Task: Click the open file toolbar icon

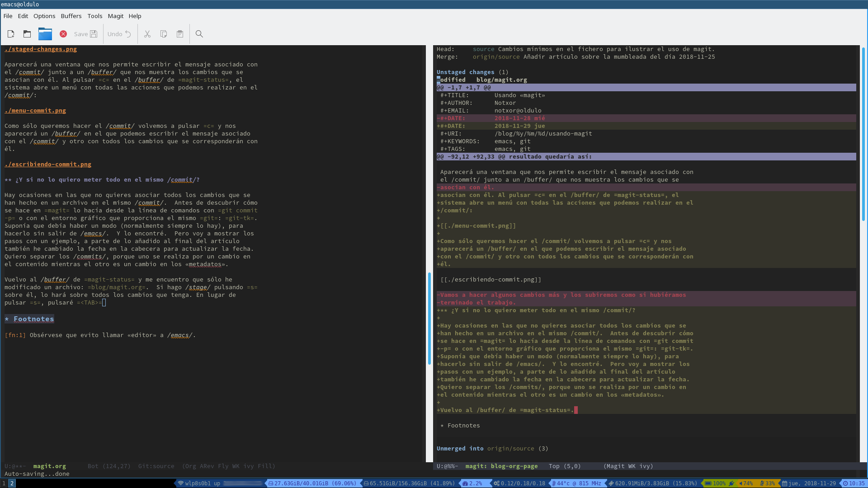Action: 27,34
